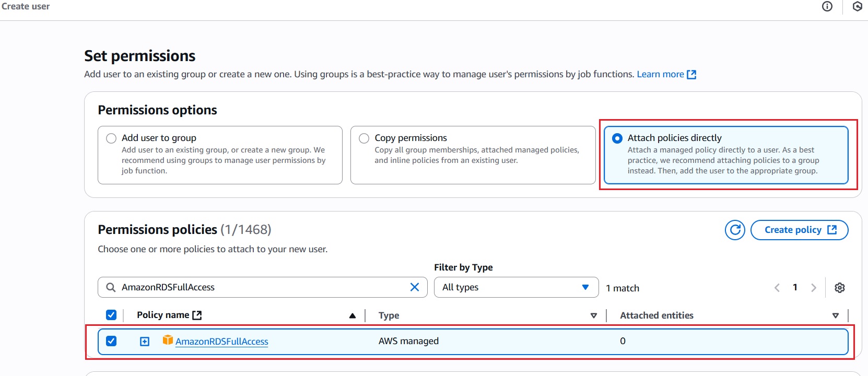Go to next page of policies
Image resolution: width=868 pixels, height=376 pixels.
pos(813,288)
